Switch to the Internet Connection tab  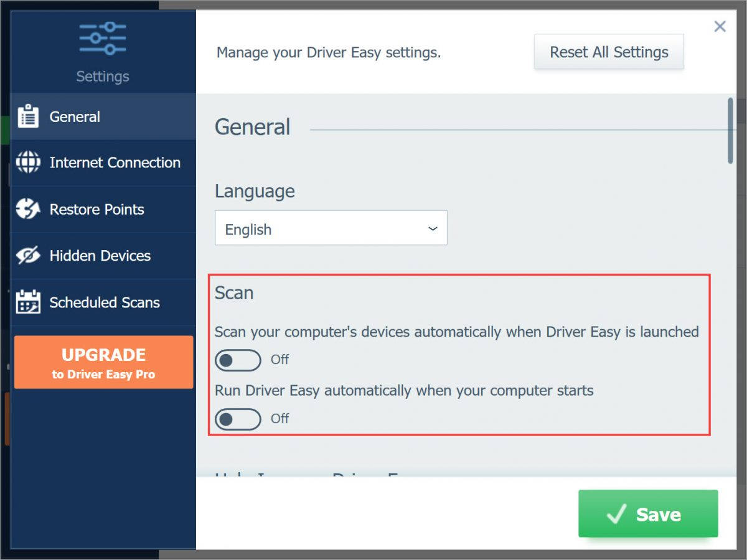(x=103, y=162)
